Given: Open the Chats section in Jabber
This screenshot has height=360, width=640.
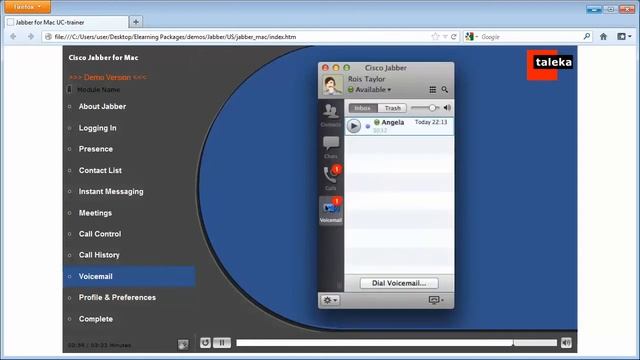Looking at the screenshot, I should tap(331, 147).
